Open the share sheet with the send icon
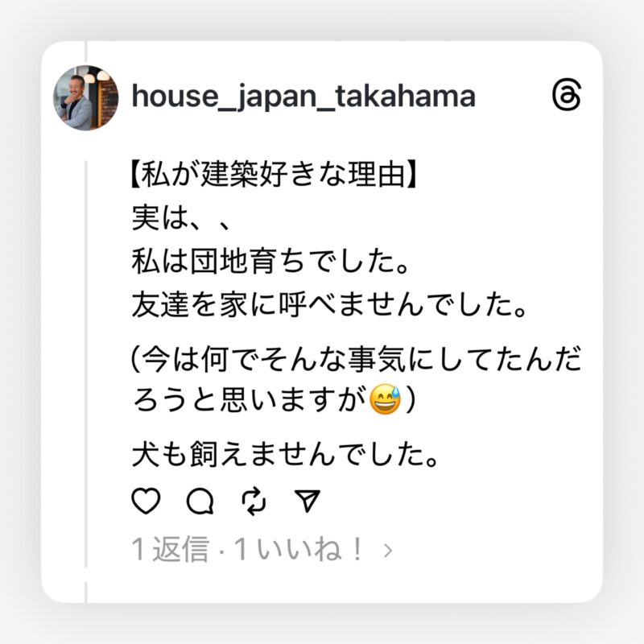This screenshot has width=644, height=644. click(x=308, y=502)
